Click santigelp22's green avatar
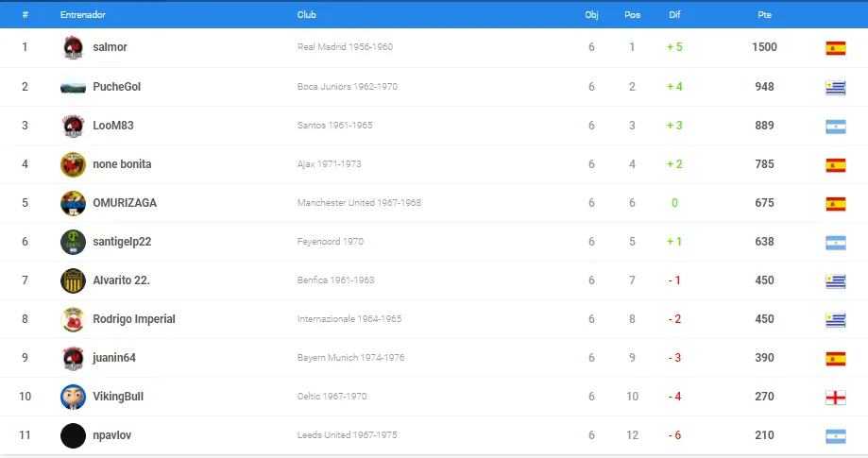This screenshot has height=458, width=868. [73, 242]
